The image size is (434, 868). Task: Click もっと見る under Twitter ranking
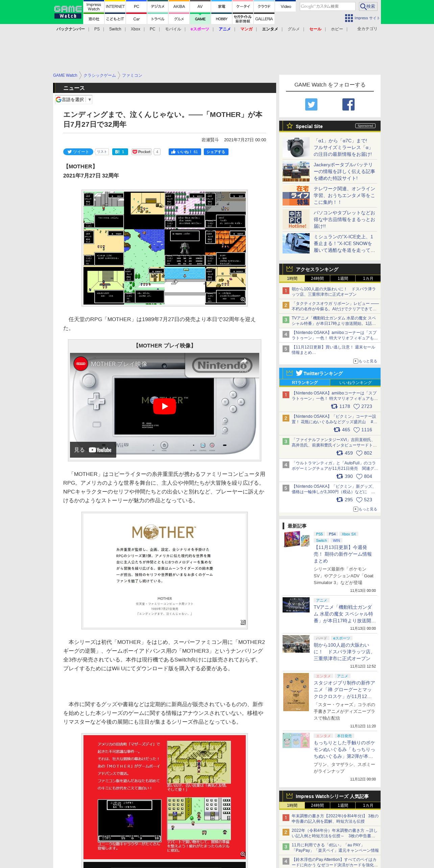coord(365,509)
